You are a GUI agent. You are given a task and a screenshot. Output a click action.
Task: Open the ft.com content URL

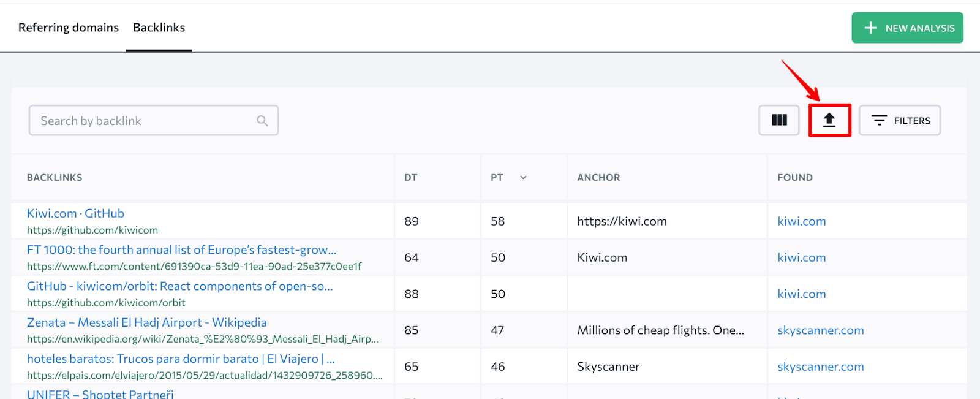point(194,267)
